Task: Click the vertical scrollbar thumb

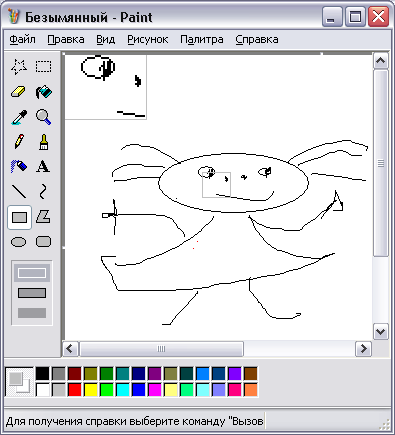Action: [380, 163]
